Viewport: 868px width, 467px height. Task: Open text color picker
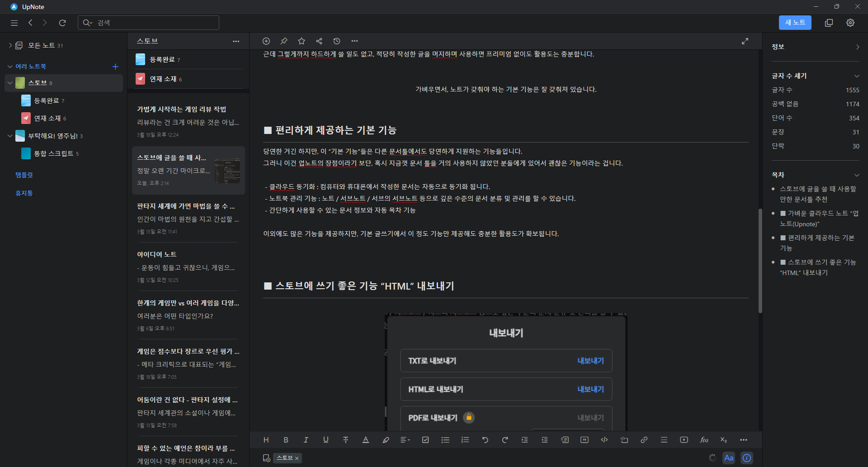tap(366, 440)
